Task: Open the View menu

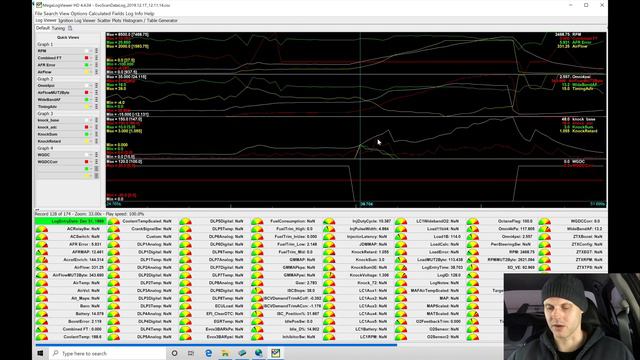Action: 64,13
